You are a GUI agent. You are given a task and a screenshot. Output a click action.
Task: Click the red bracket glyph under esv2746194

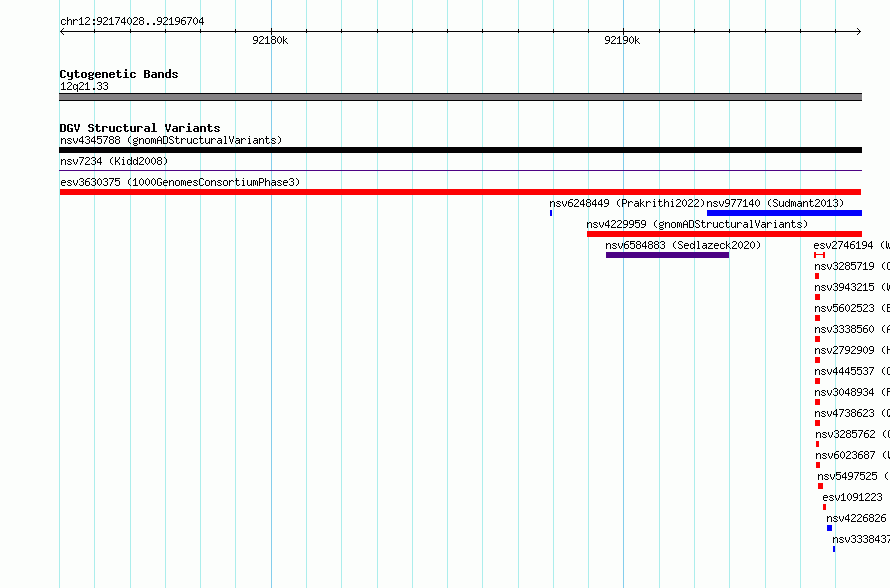[x=819, y=255]
